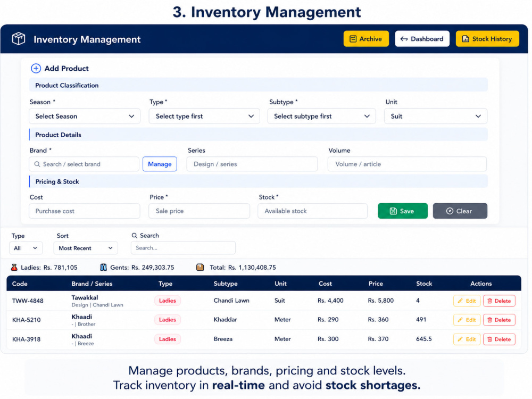Click Gents: Rs. 249,303.75 summary
The image size is (532, 399).
coord(142,268)
